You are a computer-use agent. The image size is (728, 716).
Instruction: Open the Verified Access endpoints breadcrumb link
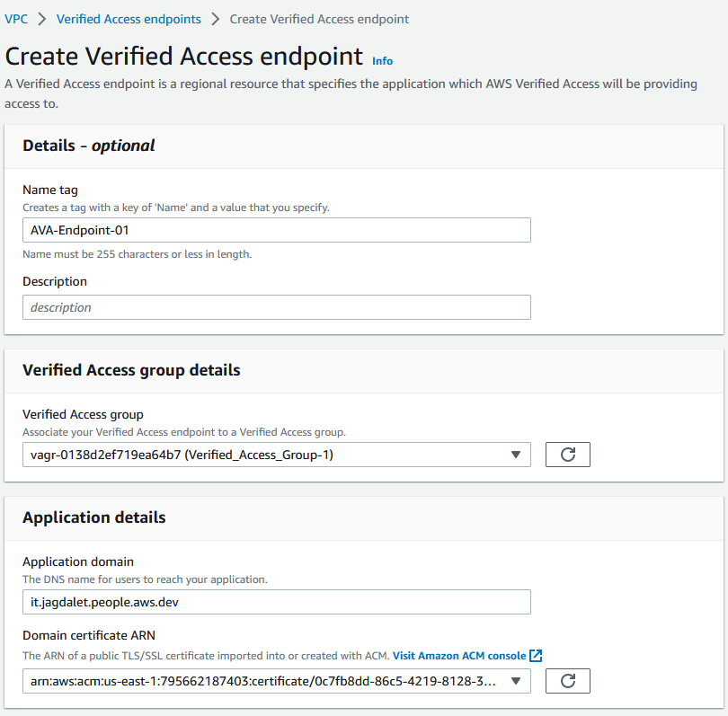click(129, 18)
